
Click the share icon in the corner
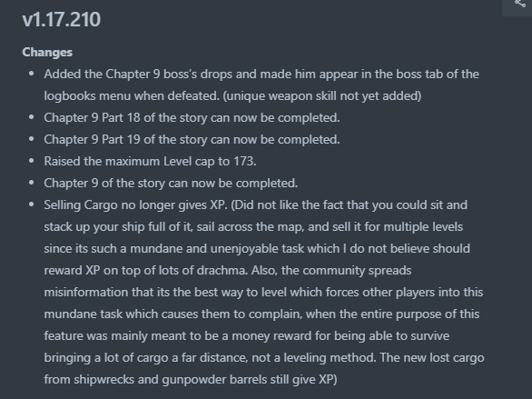point(520,4)
